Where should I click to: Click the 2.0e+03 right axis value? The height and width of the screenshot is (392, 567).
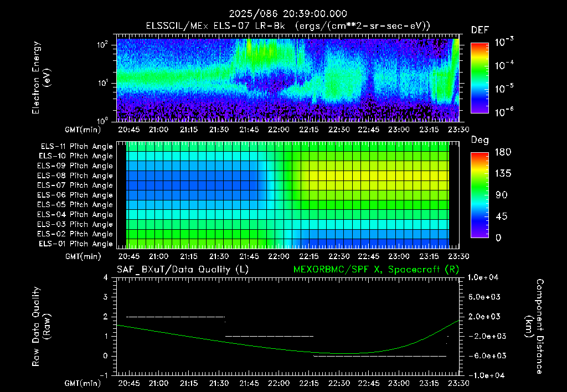point(484,317)
